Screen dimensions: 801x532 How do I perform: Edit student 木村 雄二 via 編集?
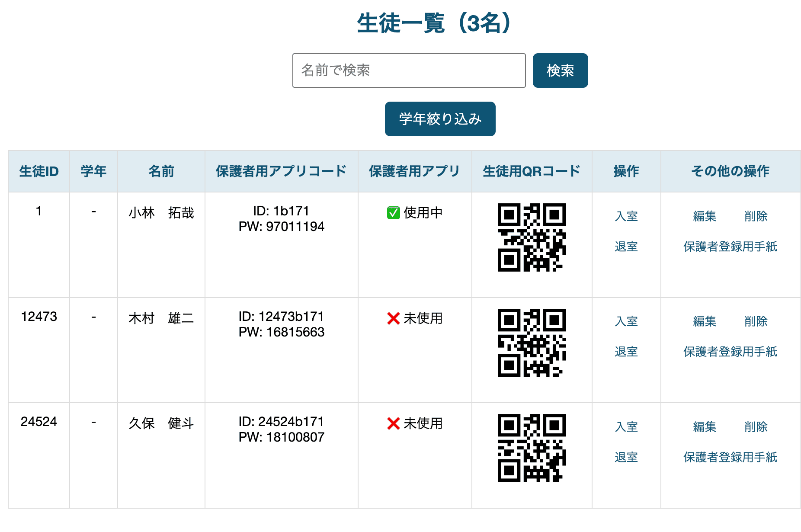pyautogui.click(x=705, y=321)
